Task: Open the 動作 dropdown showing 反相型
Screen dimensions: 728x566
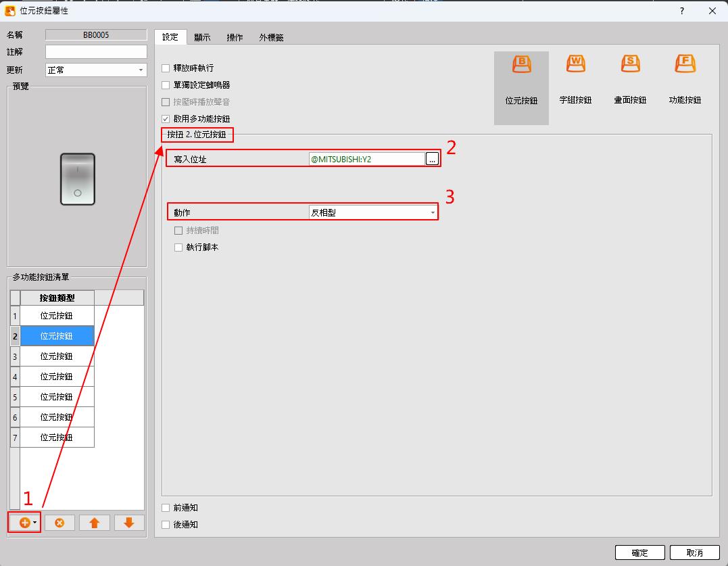Action: click(372, 212)
